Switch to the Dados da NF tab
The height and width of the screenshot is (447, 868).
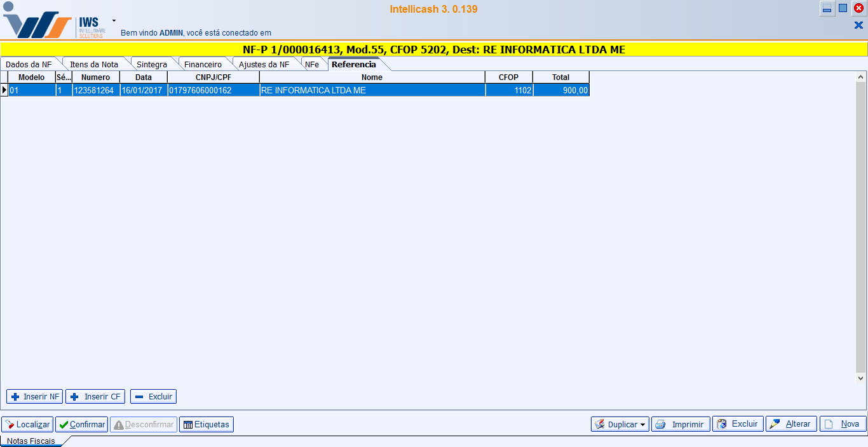click(x=29, y=64)
